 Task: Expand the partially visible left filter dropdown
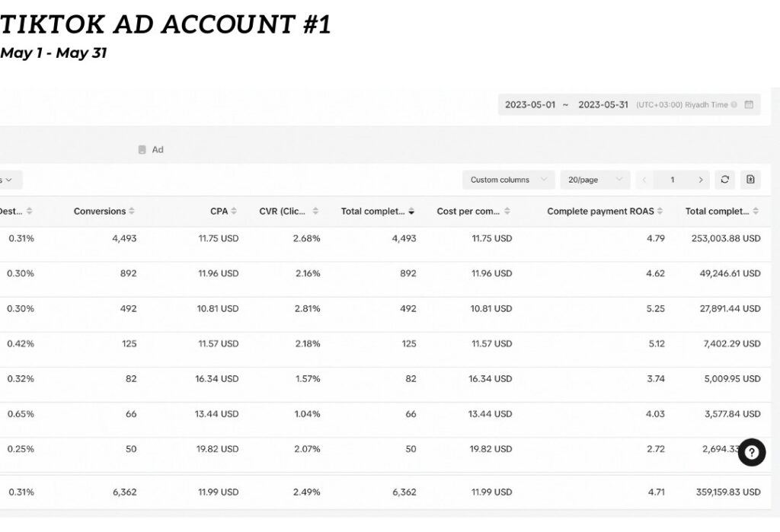[x=10, y=180]
